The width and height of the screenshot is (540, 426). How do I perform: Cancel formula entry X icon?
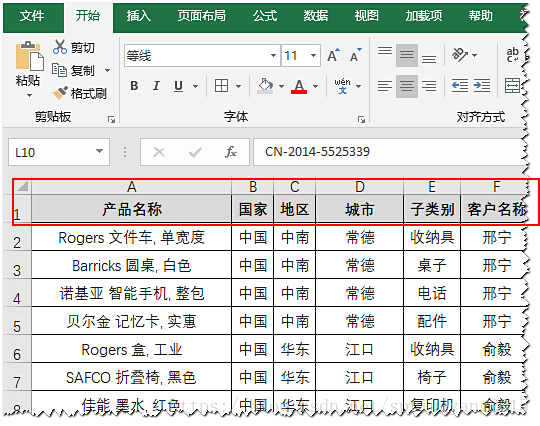coord(159,152)
